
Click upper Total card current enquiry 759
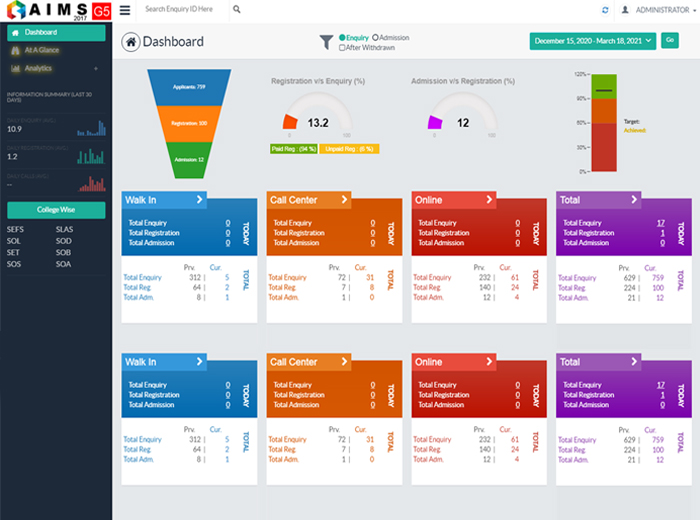coord(658,278)
